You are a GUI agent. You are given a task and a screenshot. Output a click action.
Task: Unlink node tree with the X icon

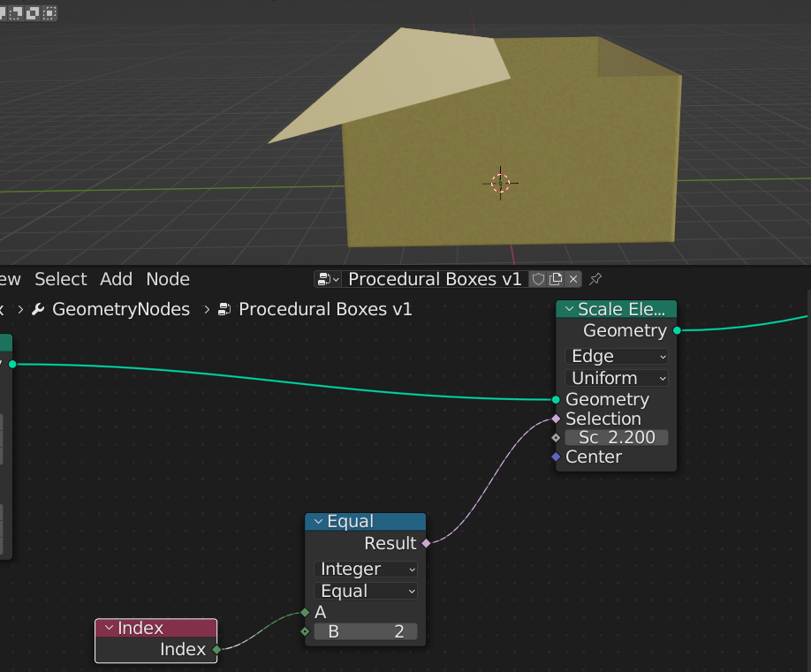coord(573,279)
